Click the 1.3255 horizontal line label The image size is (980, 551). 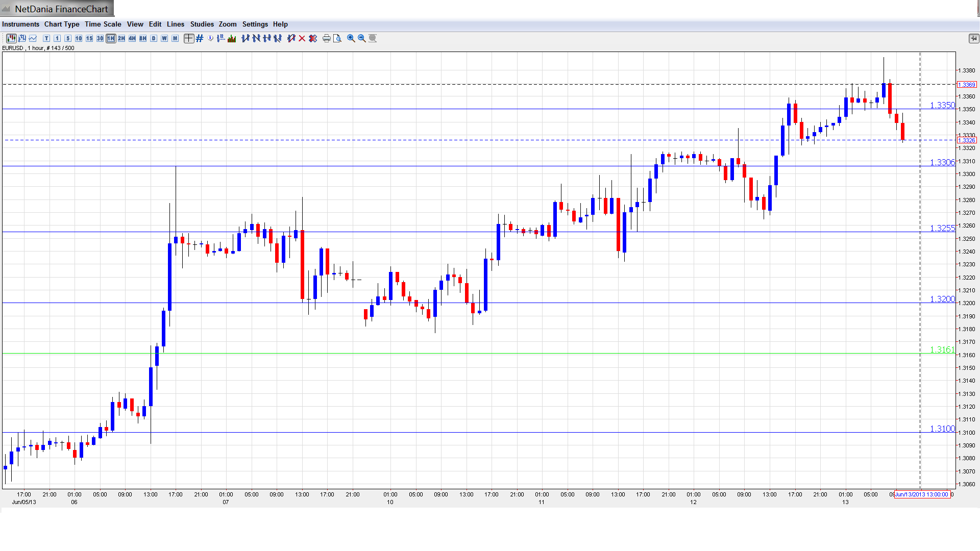[942, 228]
